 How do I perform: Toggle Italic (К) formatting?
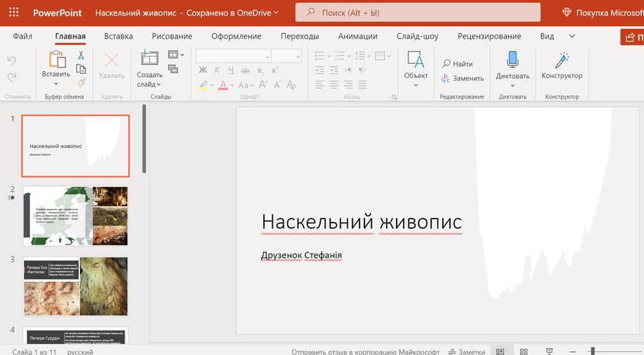(x=216, y=70)
